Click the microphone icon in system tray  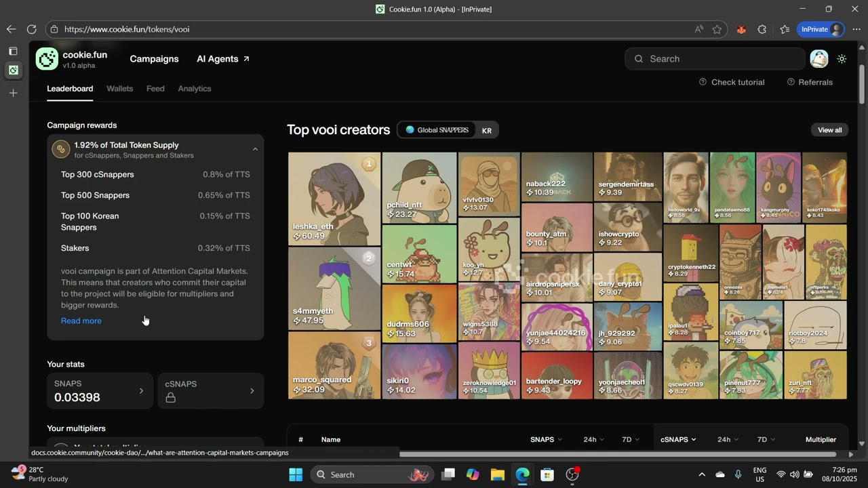pos(738,474)
